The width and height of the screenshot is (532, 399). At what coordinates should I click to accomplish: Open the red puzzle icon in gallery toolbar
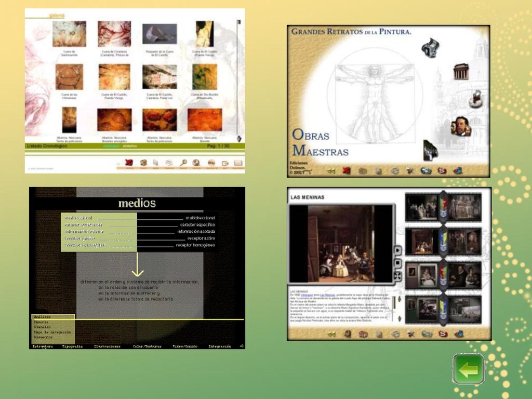tap(129, 163)
